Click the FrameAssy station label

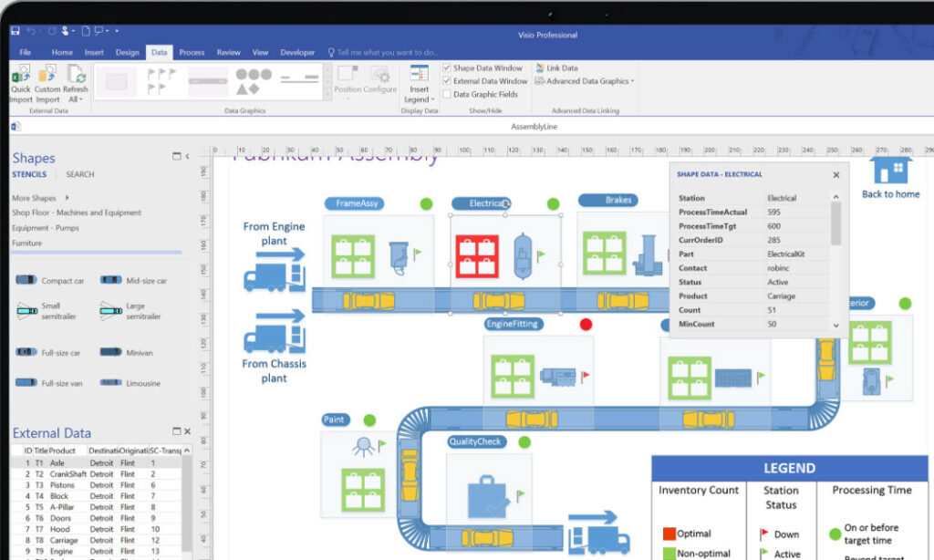[x=355, y=203]
